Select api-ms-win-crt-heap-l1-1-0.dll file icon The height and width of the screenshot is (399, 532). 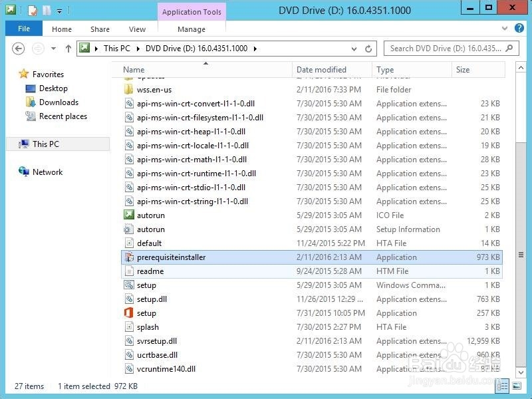(x=129, y=132)
